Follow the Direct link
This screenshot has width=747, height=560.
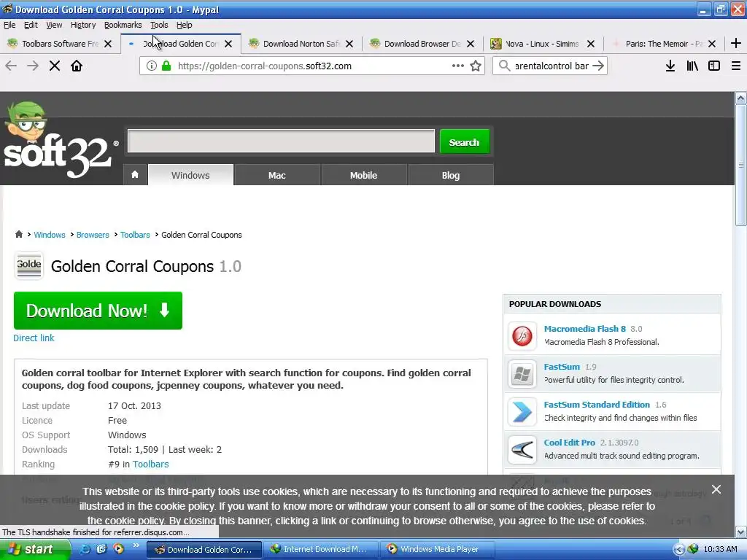pyautogui.click(x=34, y=338)
